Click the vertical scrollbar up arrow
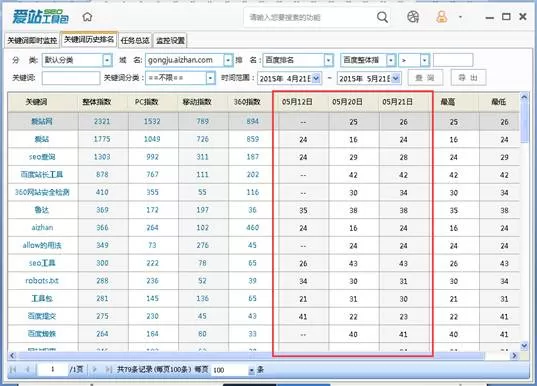 524,97
